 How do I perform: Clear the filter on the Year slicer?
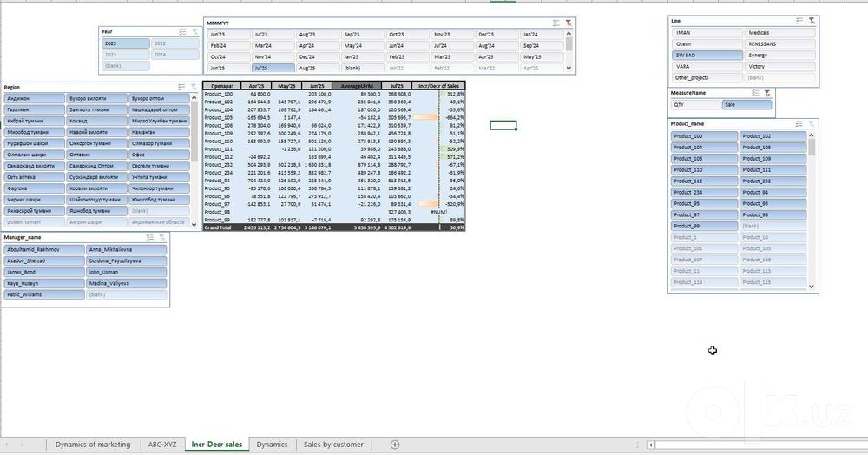tap(194, 32)
